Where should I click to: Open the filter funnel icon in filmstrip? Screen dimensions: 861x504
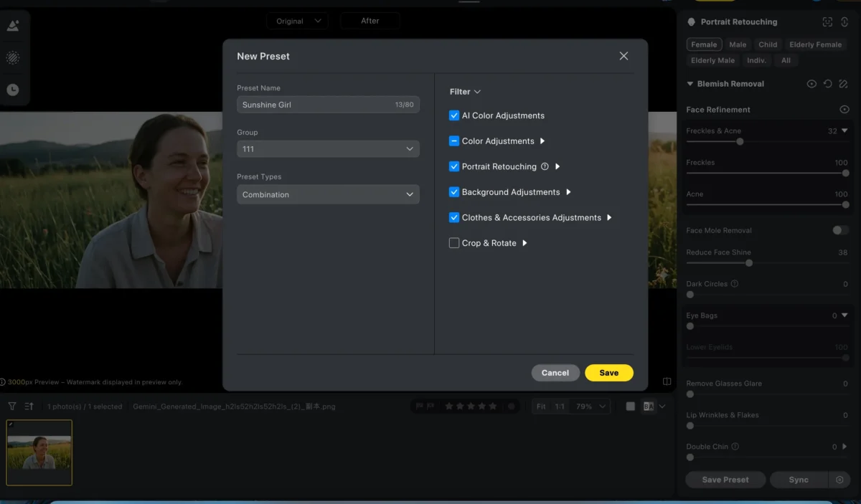[x=12, y=406]
